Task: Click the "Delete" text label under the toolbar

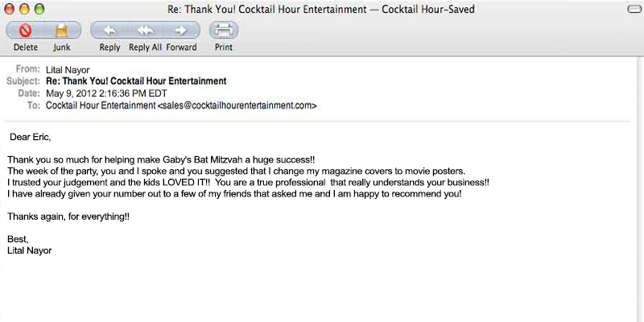Action: (x=25, y=47)
